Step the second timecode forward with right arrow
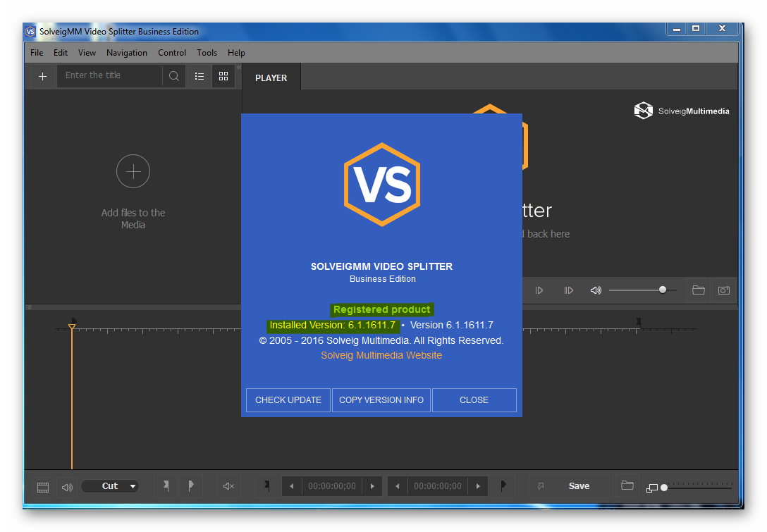Screen dimensions: 767x532 (478, 486)
